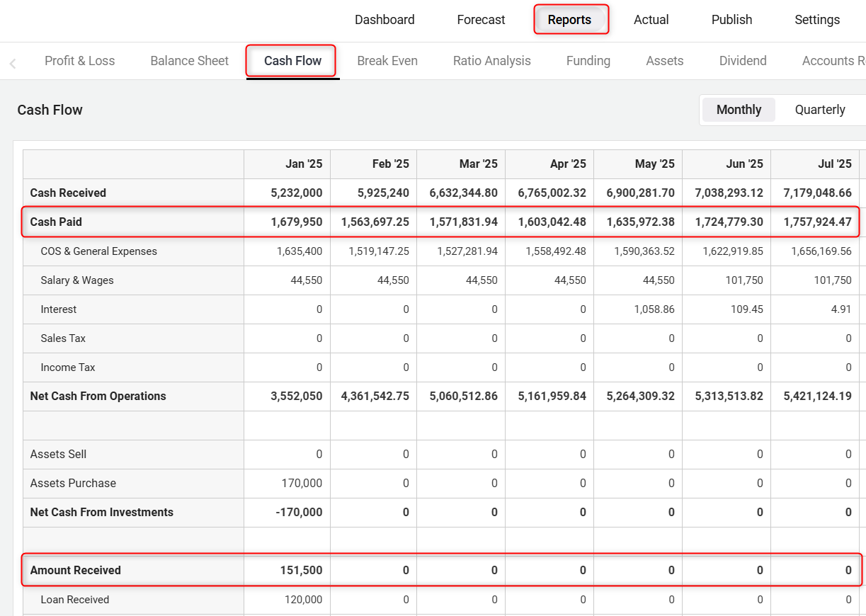866x616 pixels.
Task: Open the Dashboard menu
Action: pos(384,20)
